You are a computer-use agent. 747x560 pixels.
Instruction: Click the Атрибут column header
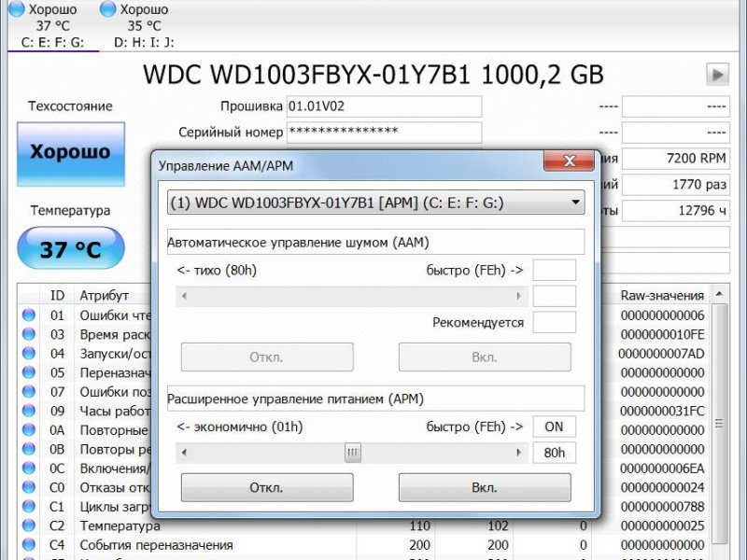pos(105,296)
